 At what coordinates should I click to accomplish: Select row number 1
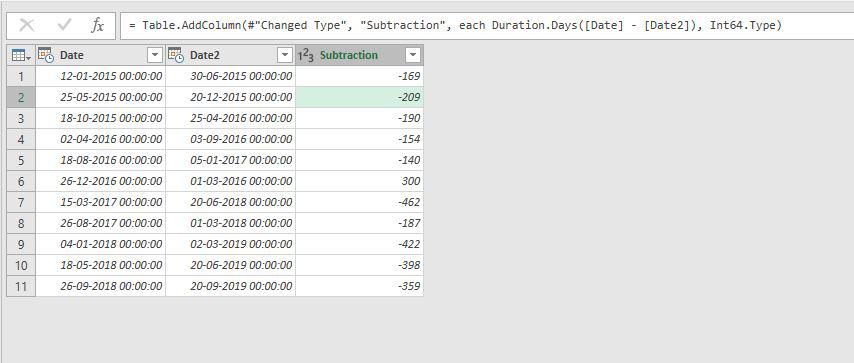21,76
